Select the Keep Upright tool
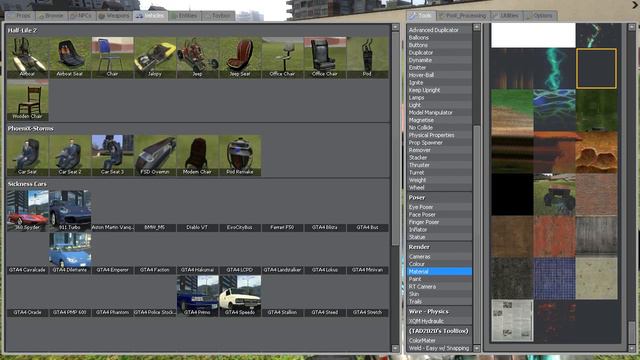The height and width of the screenshot is (360, 640). click(439, 90)
